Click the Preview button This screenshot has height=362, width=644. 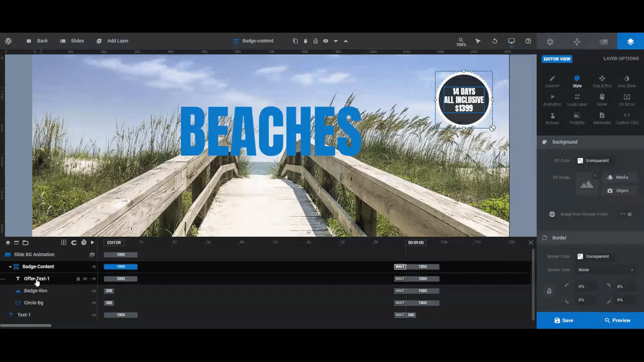coord(617,320)
